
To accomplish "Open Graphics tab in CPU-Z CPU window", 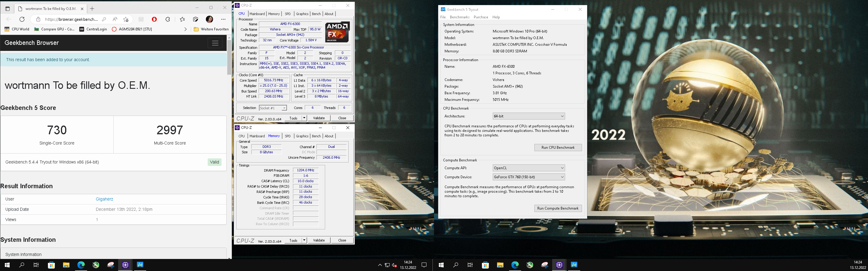I will [302, 14].
